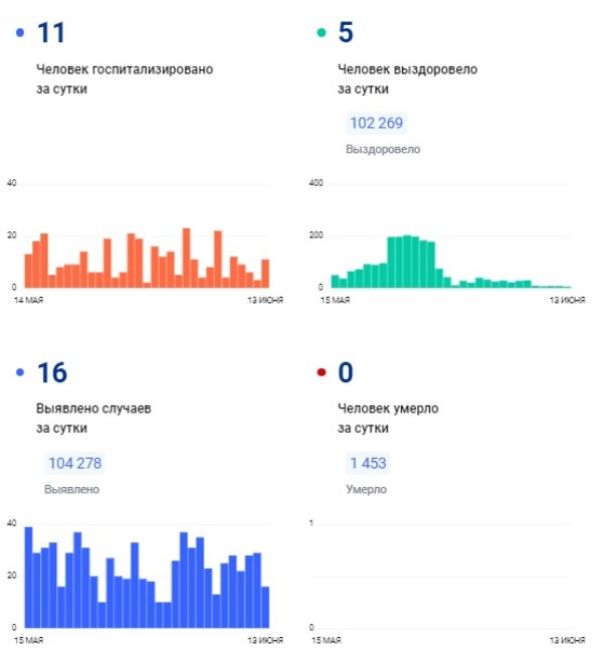Image resolution: width=603 pixels, height=650 pixels.
Task: Click the peak green recovered bar near 200
Action: [x=407, y=262]
